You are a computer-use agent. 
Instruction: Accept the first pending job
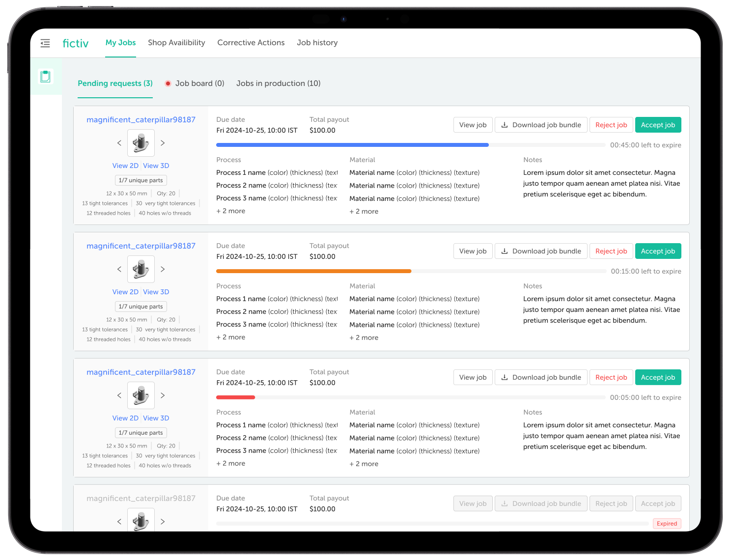(x=658, y=125)
